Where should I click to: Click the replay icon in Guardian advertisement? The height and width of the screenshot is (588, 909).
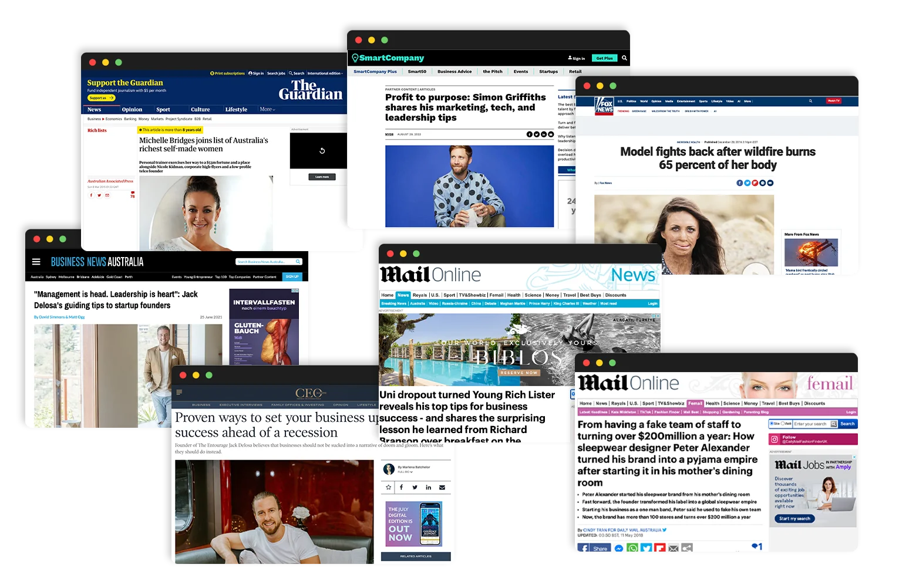(322, 151)
